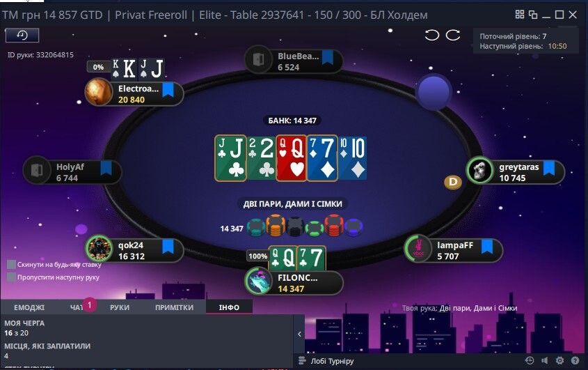Click Electroa... player avatar
The width and height of the screenshot is (588, 370).
pyautogui.click(x=98, y=92)
